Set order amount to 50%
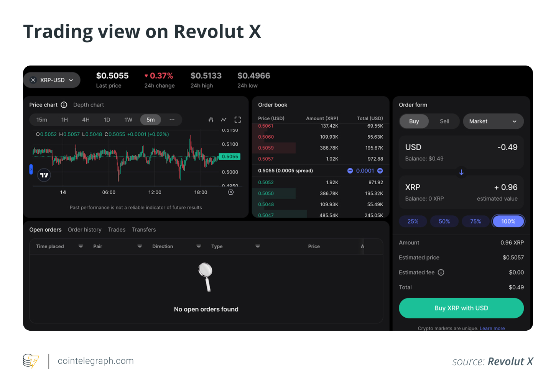 (444, 221)
